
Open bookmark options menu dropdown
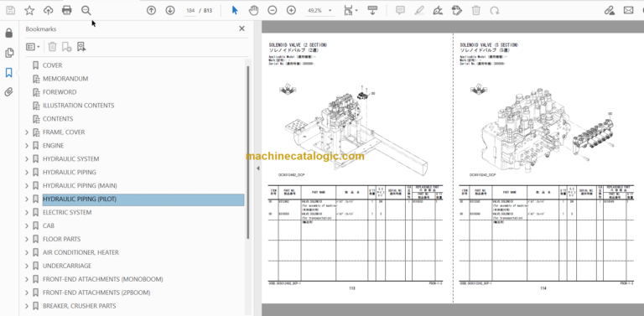(33, 47)
